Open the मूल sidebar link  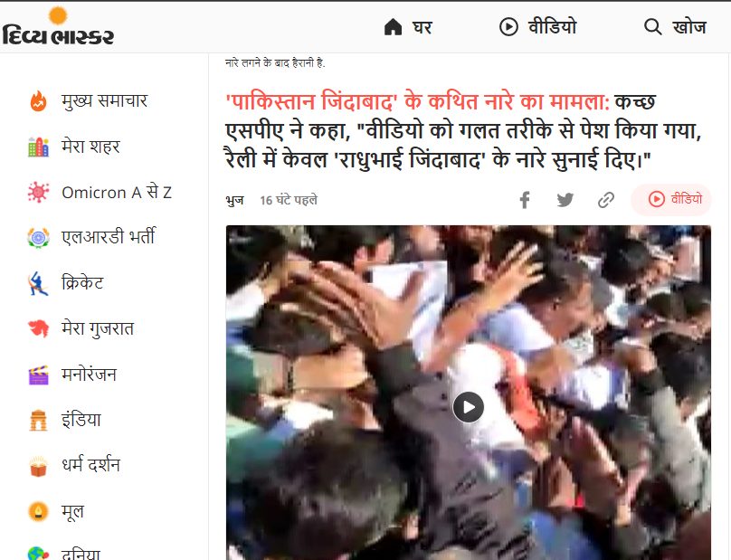[72, 511]
